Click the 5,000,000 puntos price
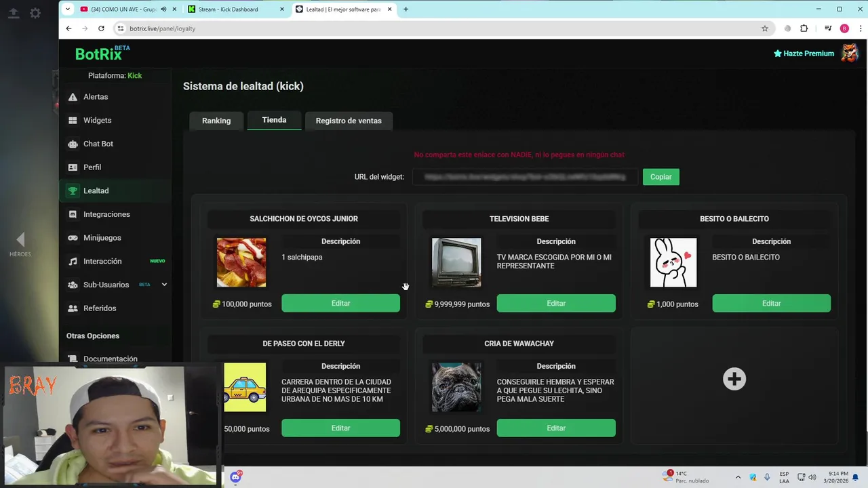This screenshot has height=488, width=868. click(457, 429)
